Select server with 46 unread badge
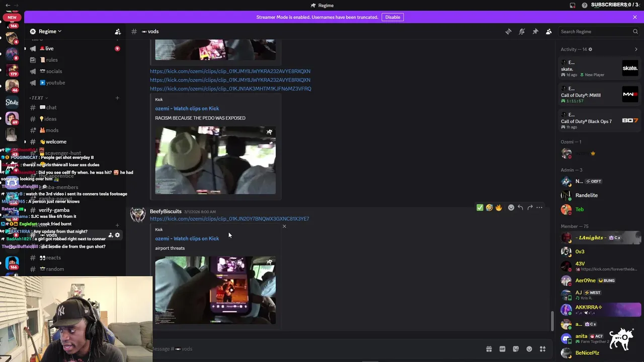 pos(12,86)
